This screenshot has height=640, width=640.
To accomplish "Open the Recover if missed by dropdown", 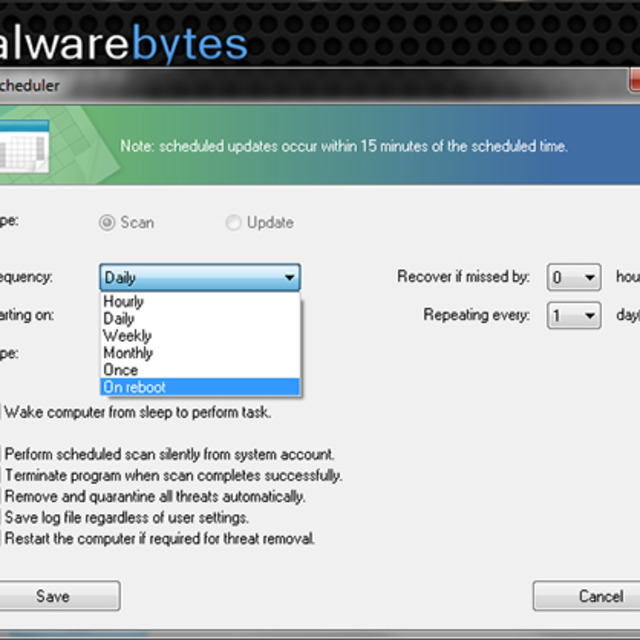I will pos(574,277).
